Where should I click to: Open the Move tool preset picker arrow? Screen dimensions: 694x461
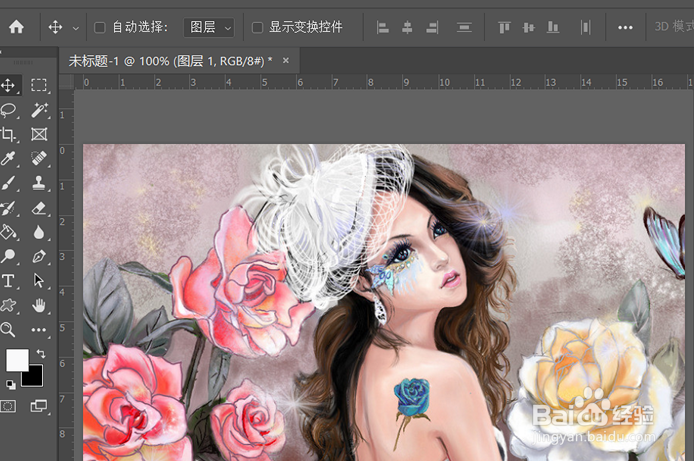(76, 28)
